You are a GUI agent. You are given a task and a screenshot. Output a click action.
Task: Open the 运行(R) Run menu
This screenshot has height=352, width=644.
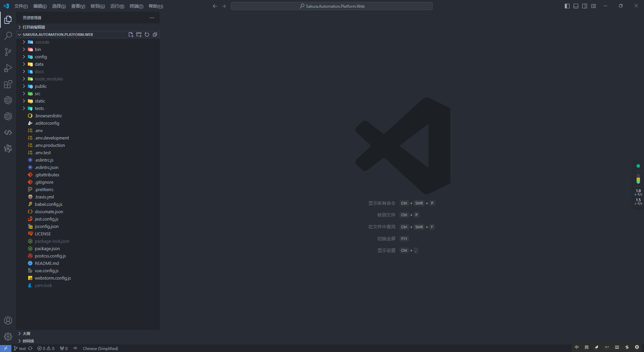(x=117, y=6)
